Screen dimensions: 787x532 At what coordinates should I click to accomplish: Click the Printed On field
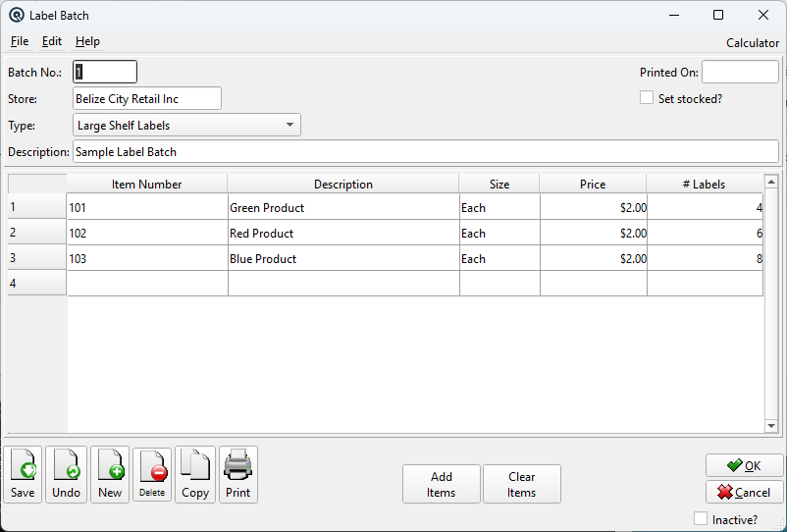pyautogui.click(x=740, y=72)
